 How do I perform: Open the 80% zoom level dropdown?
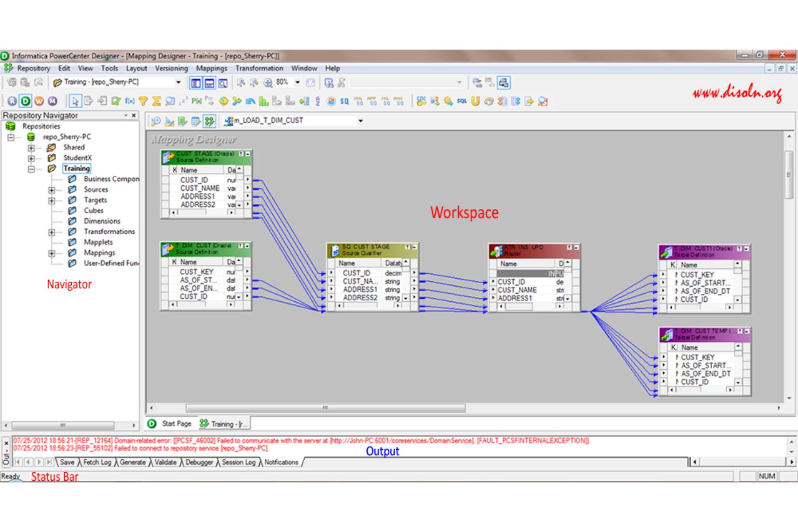[297, 82]
